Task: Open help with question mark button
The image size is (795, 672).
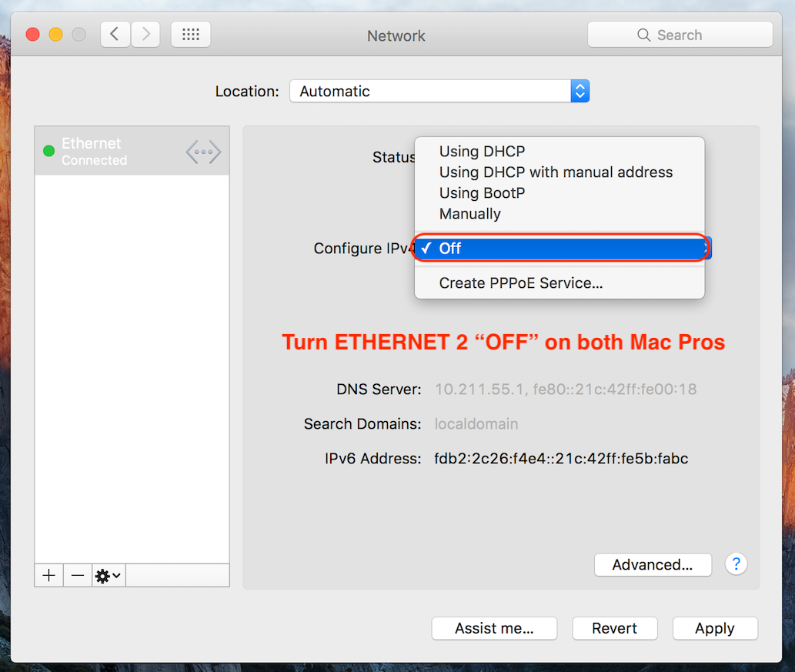Action: [736, 564]
